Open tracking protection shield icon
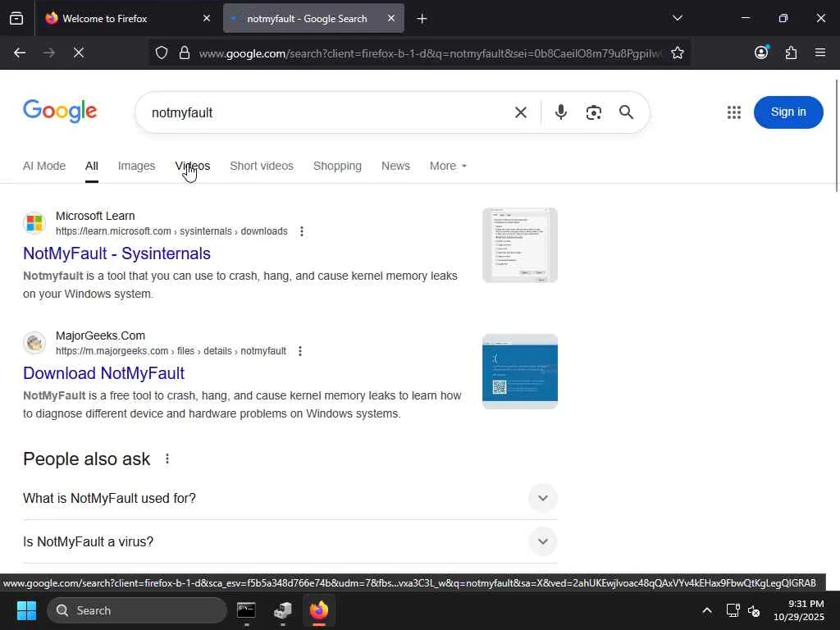Viewport: 840px width, 630px height. tap(162, 52)
